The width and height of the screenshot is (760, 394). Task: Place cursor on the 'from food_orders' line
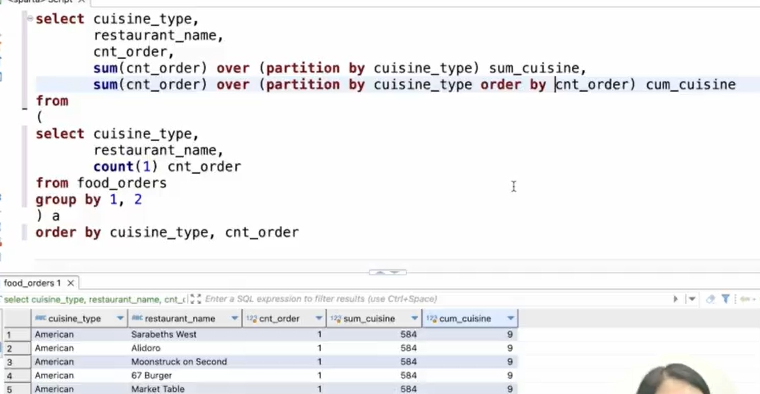pyautogui.click(x=101, y=183)
